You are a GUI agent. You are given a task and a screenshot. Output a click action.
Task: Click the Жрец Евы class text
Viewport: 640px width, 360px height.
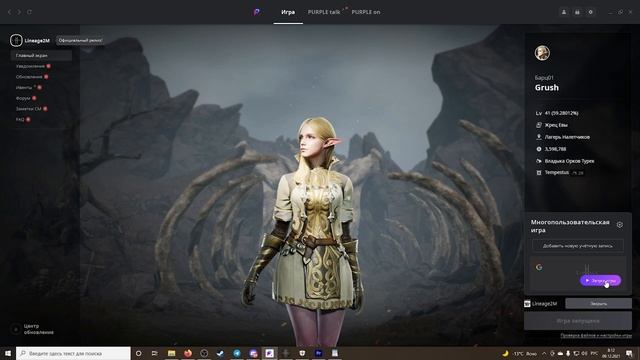click(556, 125)
